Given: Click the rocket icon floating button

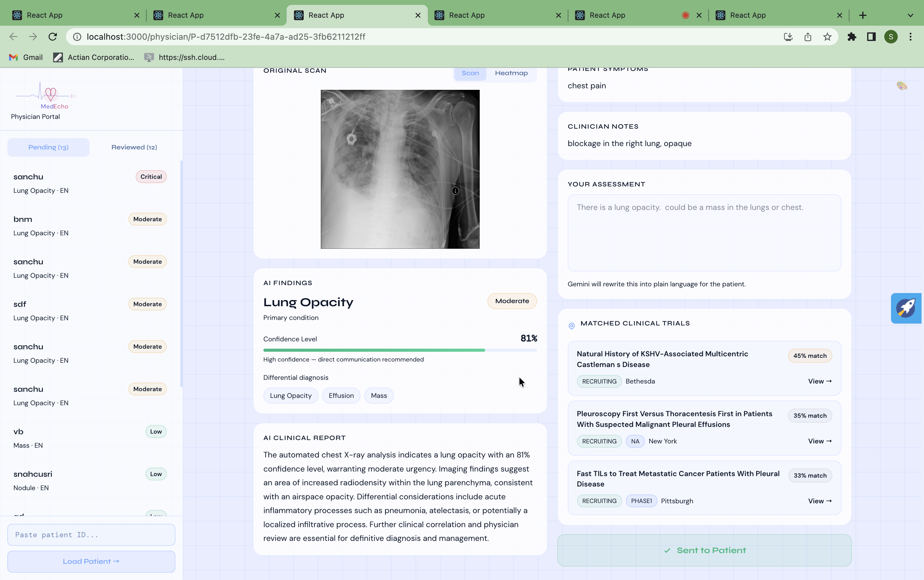Looking at the screenshot, I should [906, 308].
